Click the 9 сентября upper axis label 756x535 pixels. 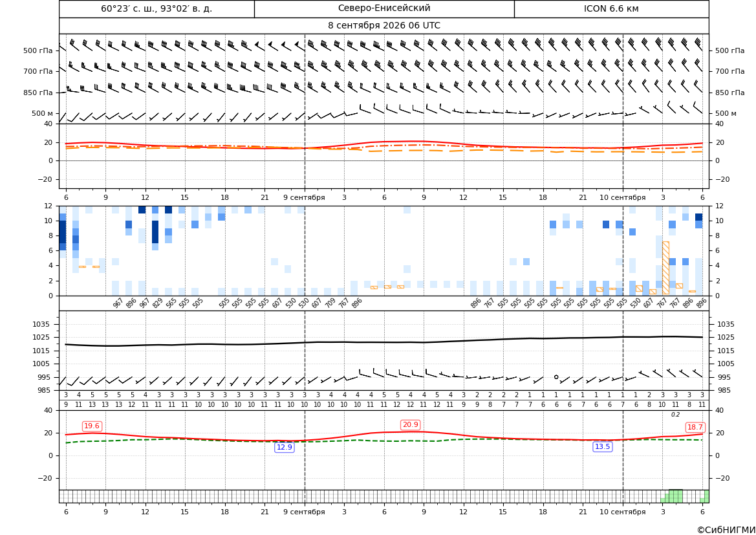coord(304,197)
